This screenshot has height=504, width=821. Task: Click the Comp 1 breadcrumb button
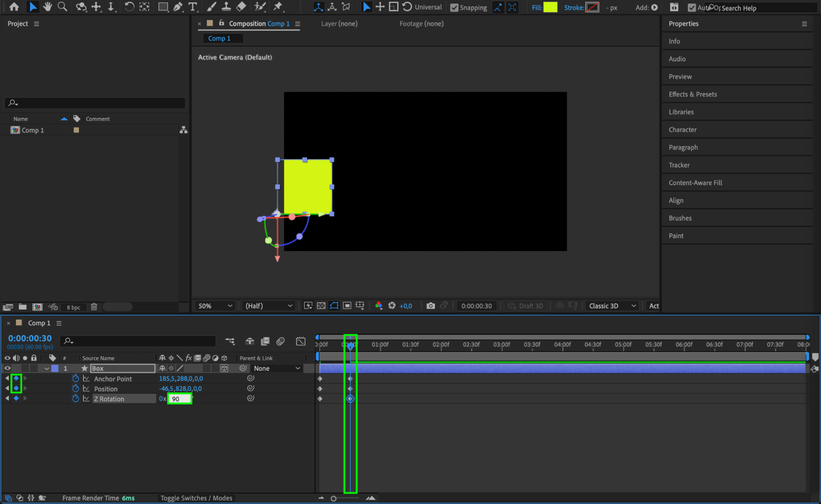pyautogui.click(x=219, y=38)
